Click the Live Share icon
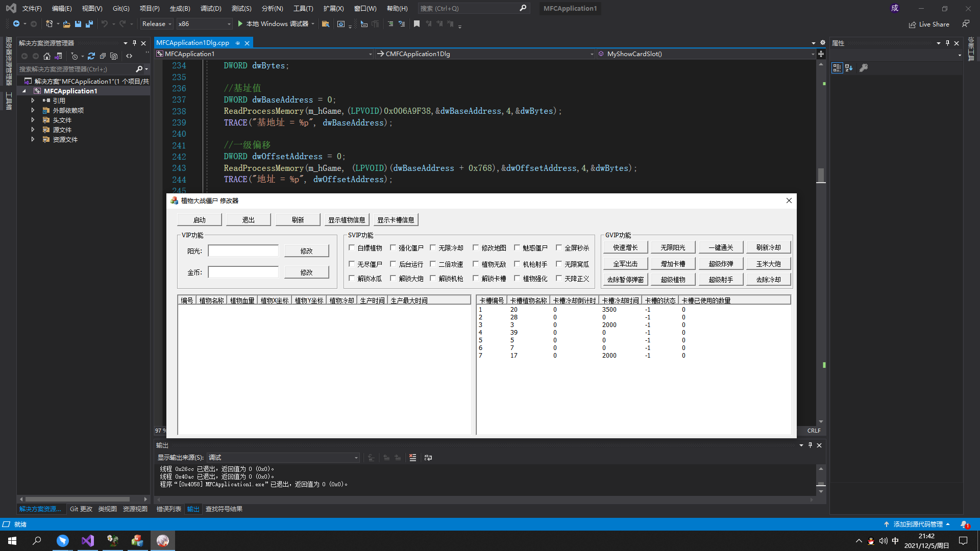Image resolution: width=980 pixels, height=551 pixels. (912, 24)
